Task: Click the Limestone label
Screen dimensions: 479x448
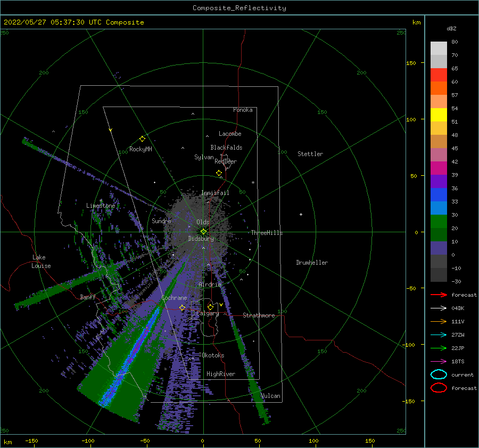Action: point(101,206)
